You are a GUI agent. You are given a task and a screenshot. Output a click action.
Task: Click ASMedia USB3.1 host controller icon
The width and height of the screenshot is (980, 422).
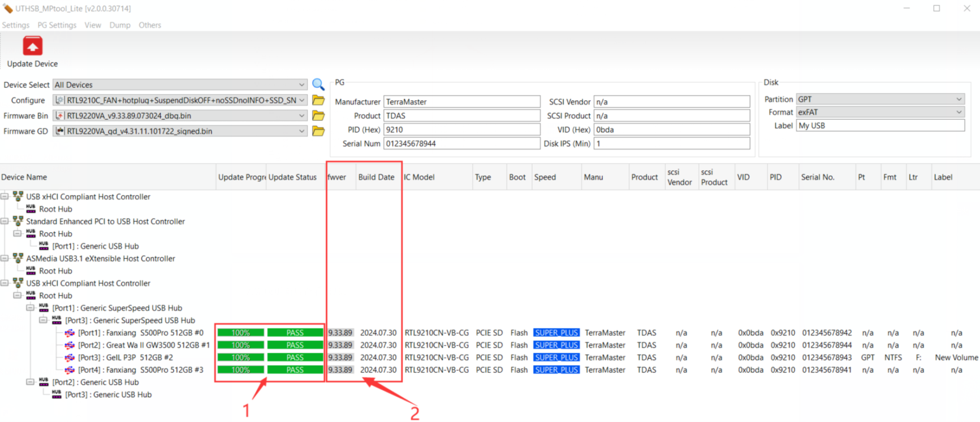pyautogui.click(x=18, y=258)
